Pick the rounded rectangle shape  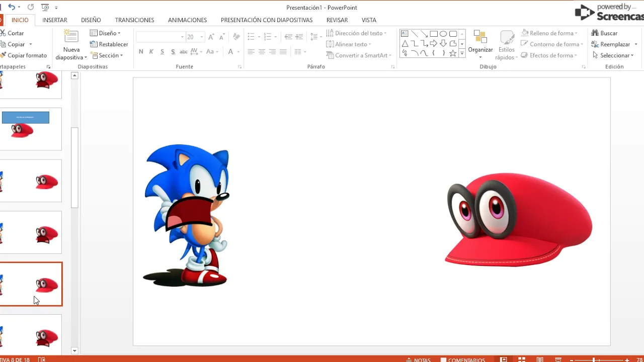453,34
